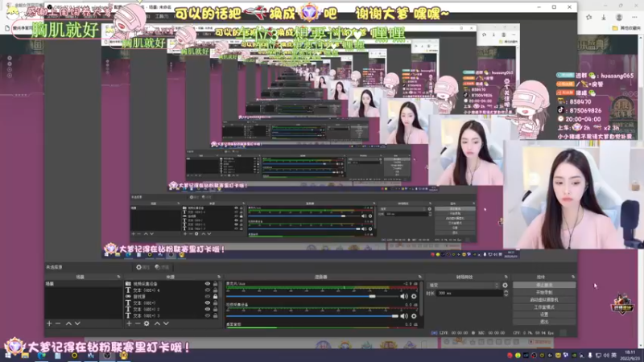Select the 文本 (GDI+) 4 source row

[171, 290]
